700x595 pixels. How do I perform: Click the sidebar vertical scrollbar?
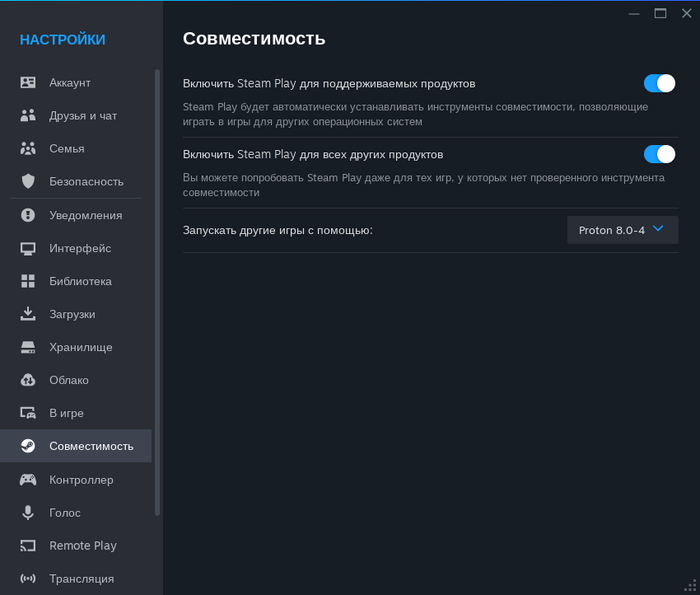(157, 292)
